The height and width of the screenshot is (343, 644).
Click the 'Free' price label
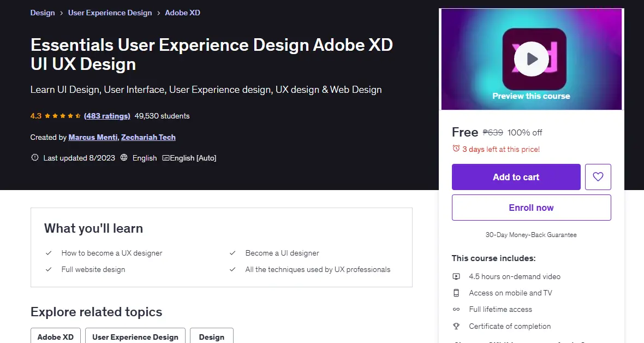(465, 132)
